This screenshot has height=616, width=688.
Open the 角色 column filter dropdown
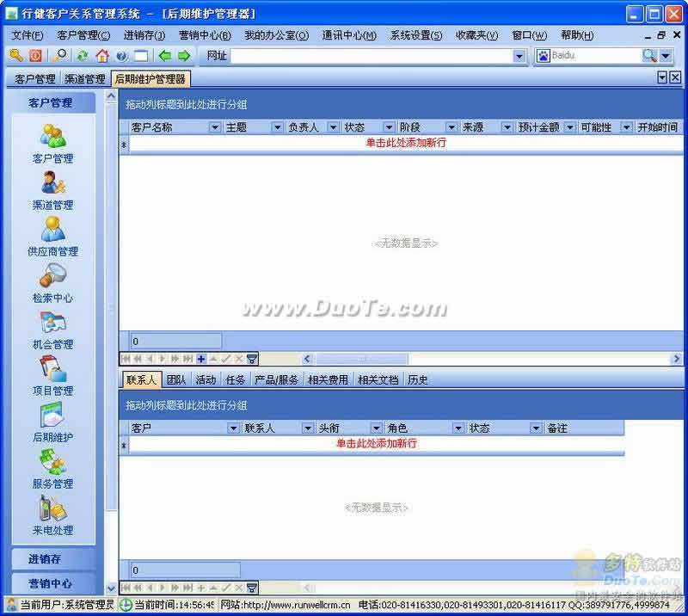click(x=458, y=428)
